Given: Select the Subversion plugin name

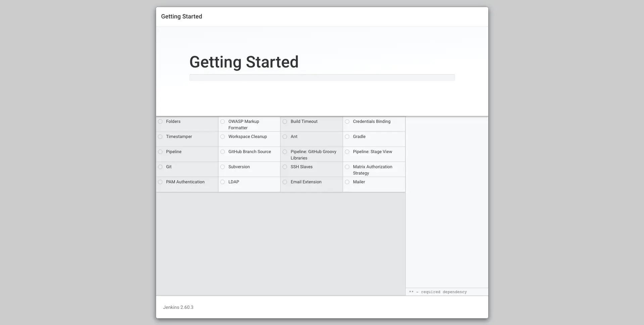Looking at the screenshot, I should (x=239, y=167).
